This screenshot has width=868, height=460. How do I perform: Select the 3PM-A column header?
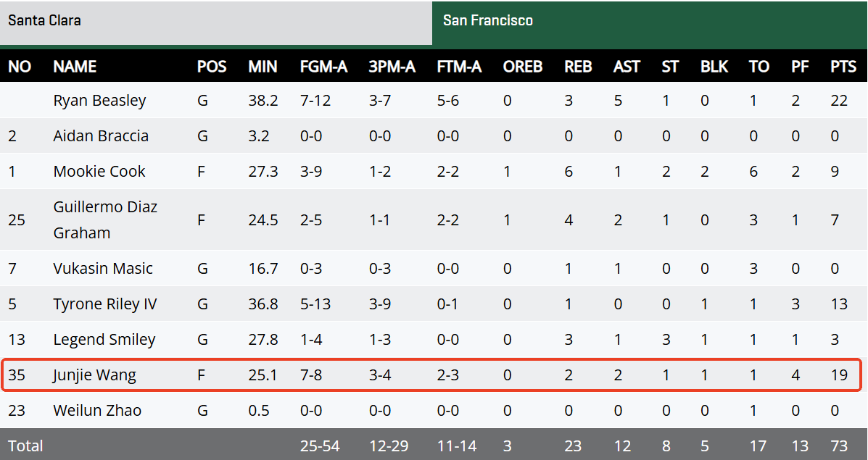(392, 67)
